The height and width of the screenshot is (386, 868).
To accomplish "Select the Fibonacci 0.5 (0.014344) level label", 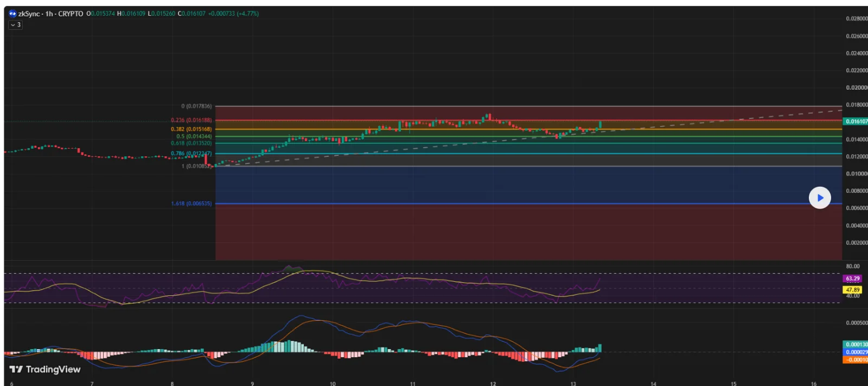I will click(194, 136).
